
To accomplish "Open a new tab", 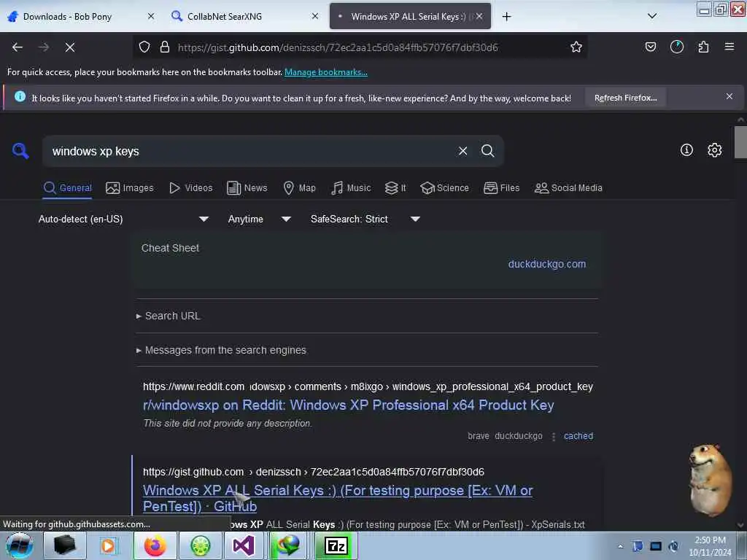I will [x=506, y=17].
